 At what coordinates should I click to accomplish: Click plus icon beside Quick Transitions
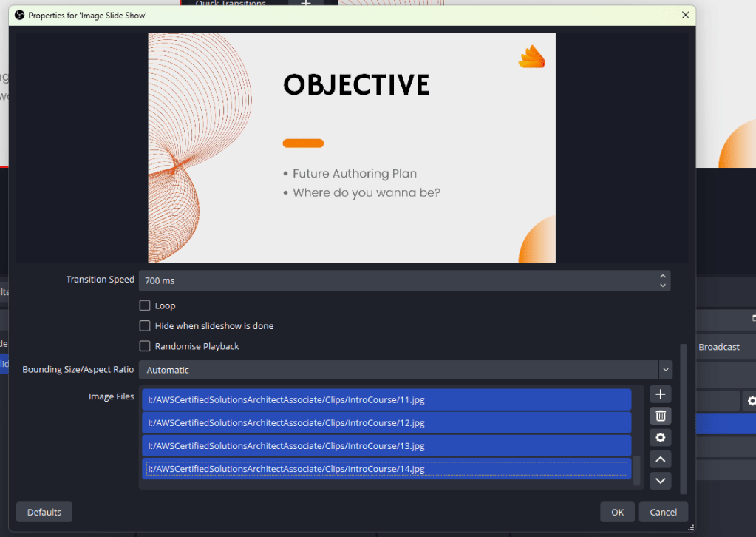point(306,4)
